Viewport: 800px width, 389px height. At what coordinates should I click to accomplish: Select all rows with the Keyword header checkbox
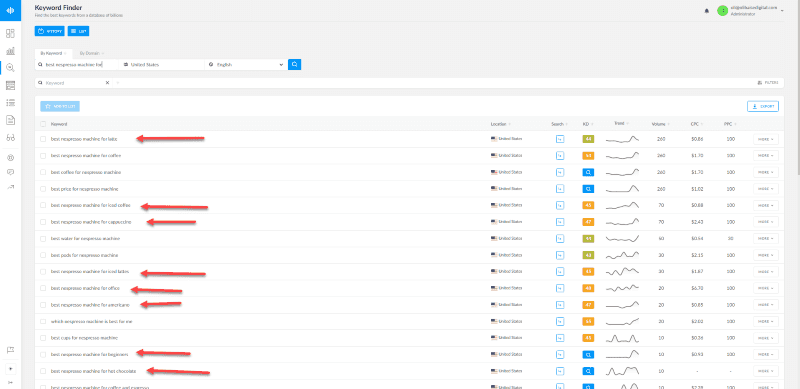point(43,124)
